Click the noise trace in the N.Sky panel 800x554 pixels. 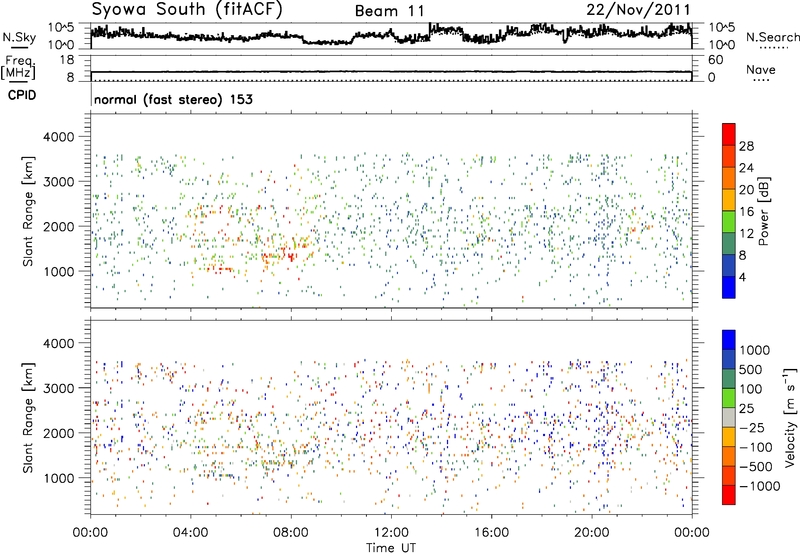[391, 35]
